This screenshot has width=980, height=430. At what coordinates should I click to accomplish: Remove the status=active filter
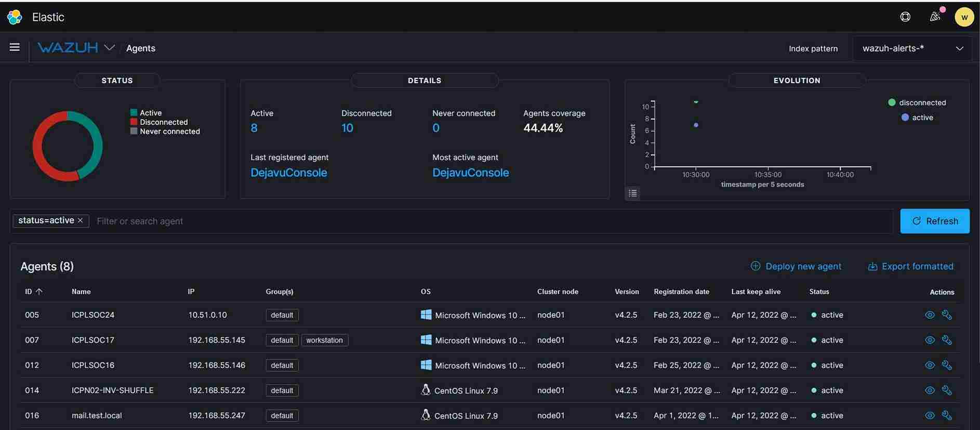click(x=80, y=220)
